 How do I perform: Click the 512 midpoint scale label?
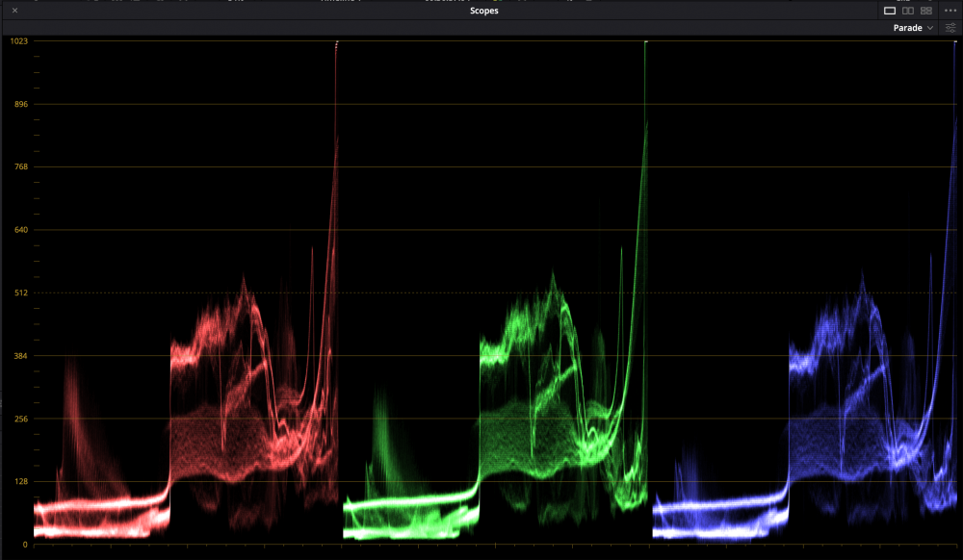click(19, 293)
